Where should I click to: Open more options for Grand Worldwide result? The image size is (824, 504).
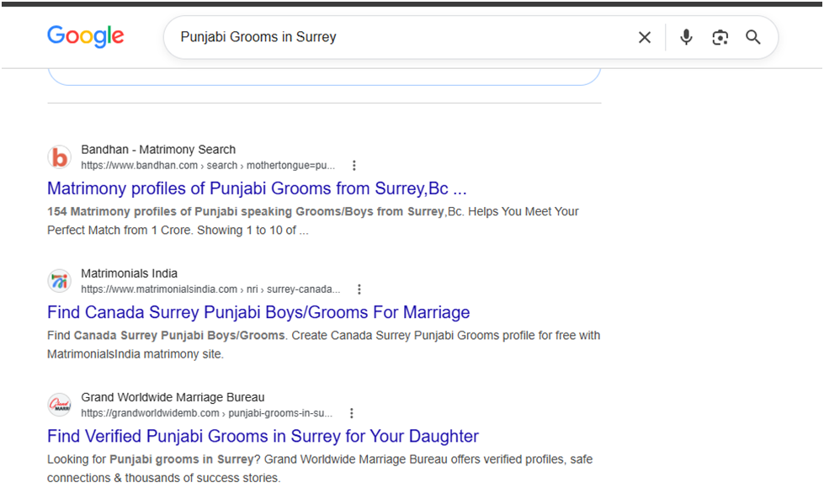coord(352,413)
